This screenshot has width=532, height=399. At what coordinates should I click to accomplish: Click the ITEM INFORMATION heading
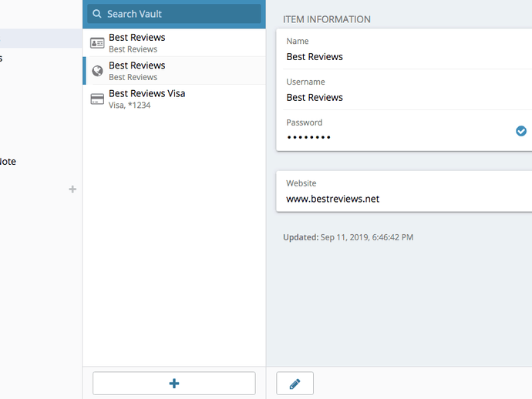(x=327, y=19)
